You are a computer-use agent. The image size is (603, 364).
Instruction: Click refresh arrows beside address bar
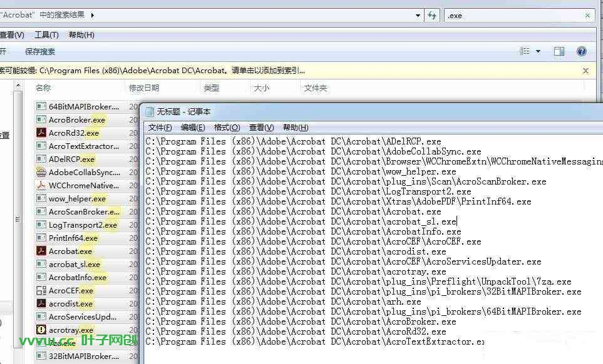[x=432, y=16]
